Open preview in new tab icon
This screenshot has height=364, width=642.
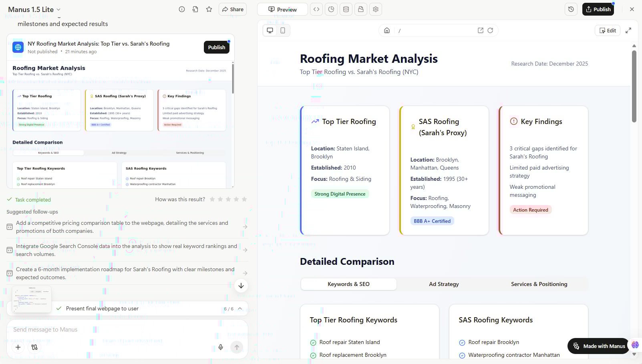(481, 30)
